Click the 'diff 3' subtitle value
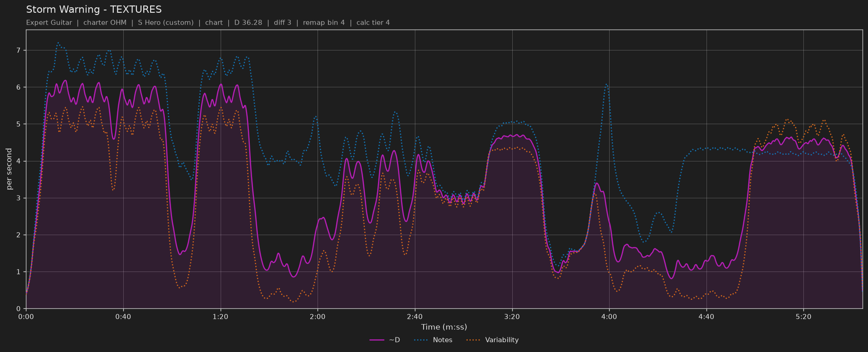 pyautogui.click(x=283, y=23)
